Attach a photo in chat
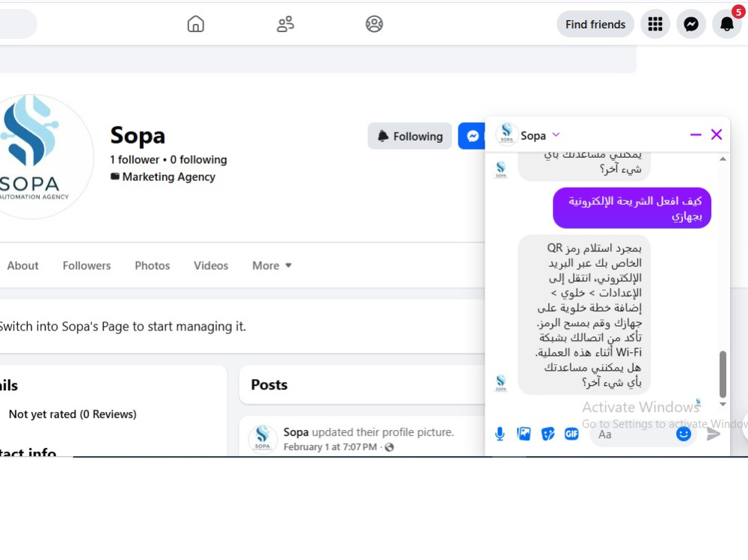 (x=524, y=434)
